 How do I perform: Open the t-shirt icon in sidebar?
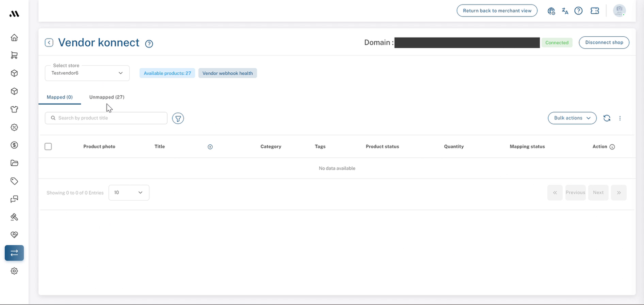(x=14, y=109)
